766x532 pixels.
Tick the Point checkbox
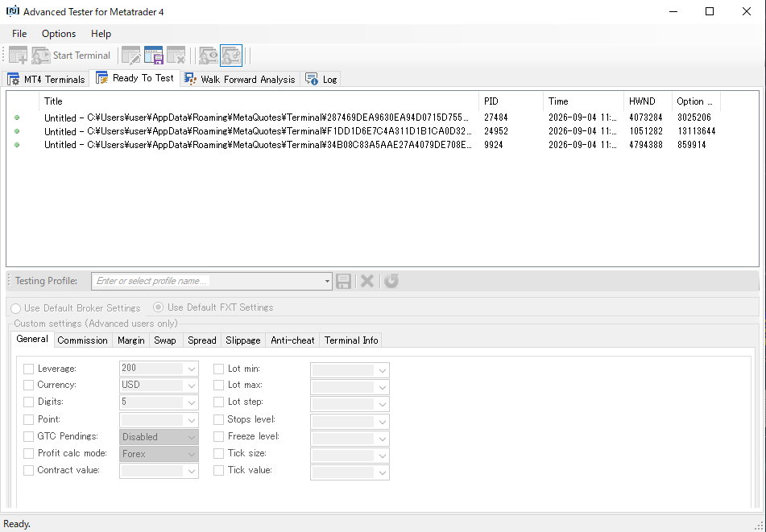point(29,420)
